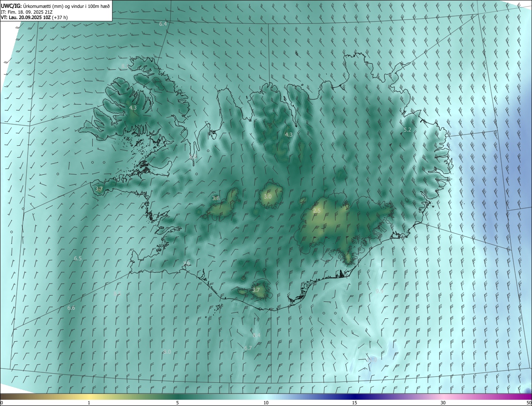The image size is (532, 406).
Task: Click the 8.0 value label in the southern sea
Action: point(167,352)
